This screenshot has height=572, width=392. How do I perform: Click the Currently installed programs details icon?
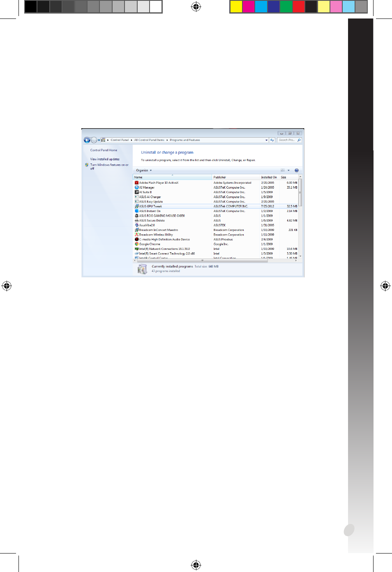[142, 269]
